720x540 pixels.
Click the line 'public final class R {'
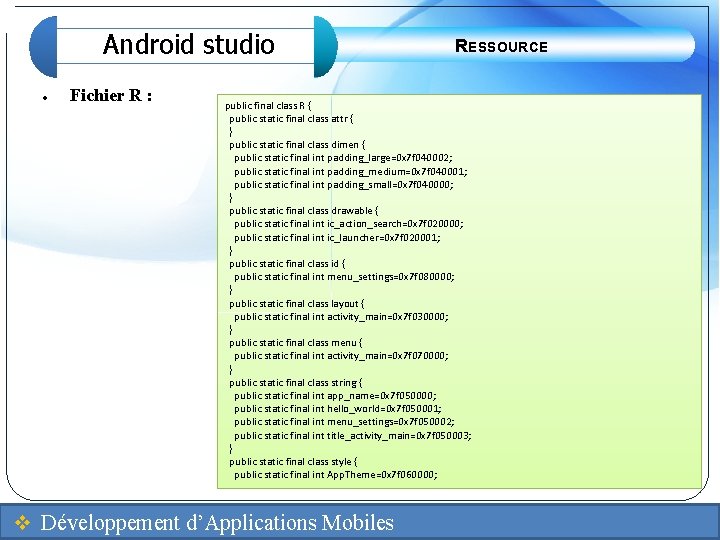(268, 106)
